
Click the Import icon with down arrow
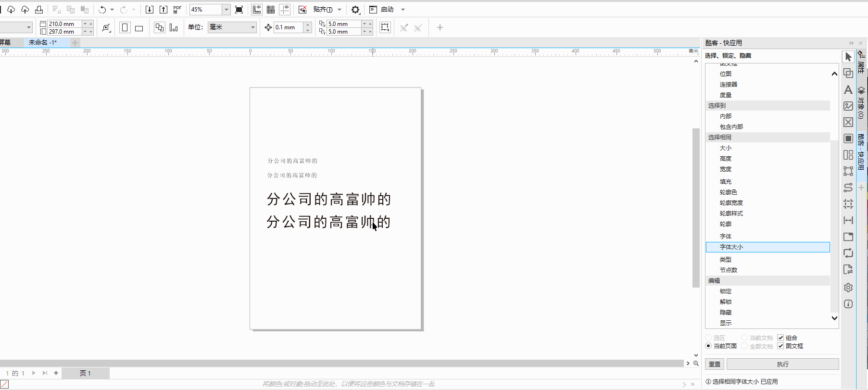[x=150, y=10]
